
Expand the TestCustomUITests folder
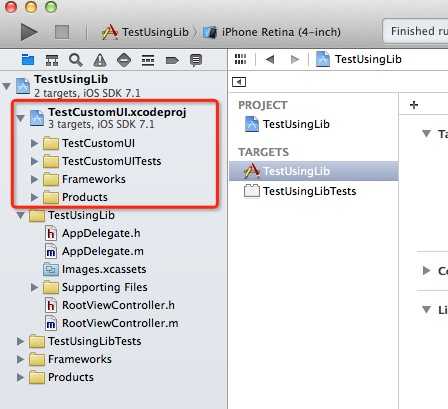(x=34, y=161)
